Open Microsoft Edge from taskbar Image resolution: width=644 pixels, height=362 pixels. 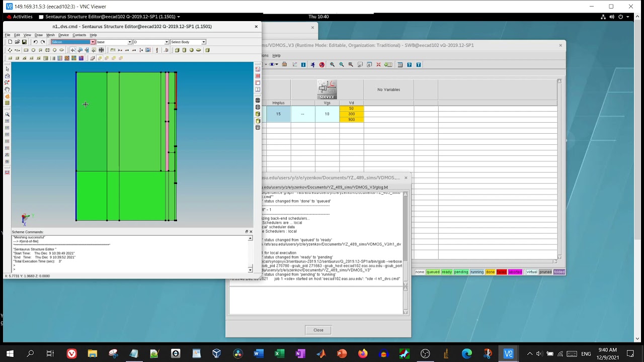(466, 354)
